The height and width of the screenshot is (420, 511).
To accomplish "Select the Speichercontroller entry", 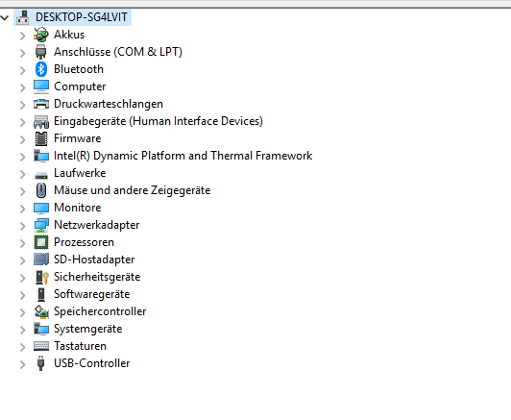I will tap(100, 311).
